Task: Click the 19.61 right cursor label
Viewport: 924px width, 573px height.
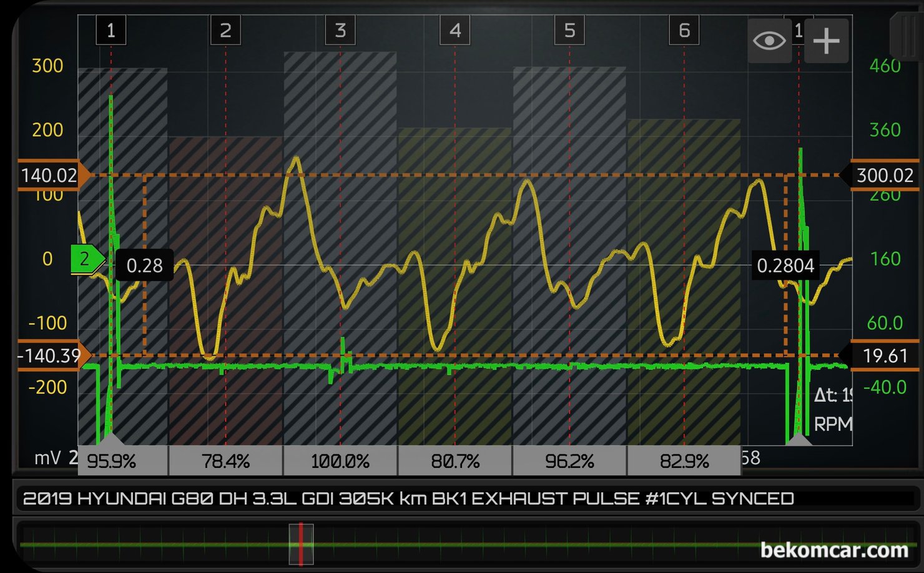Action: [884, 356]
